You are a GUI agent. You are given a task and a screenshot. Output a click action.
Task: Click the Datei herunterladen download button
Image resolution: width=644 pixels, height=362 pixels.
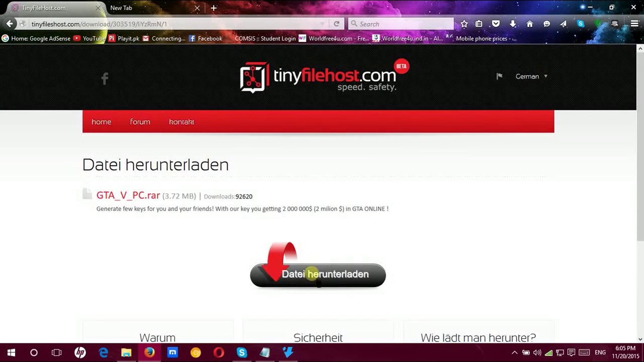[x=318, y=275]
